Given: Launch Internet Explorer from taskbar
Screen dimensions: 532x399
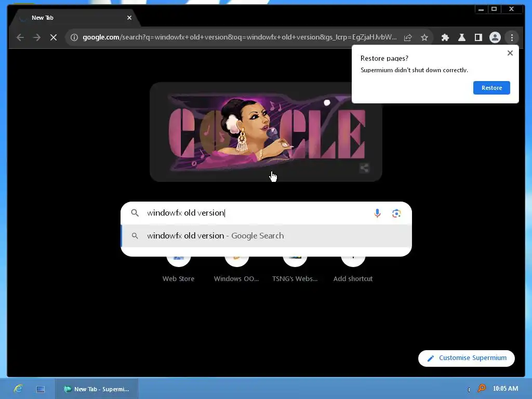Looking at the screenshot, I should tap(18, 389).
